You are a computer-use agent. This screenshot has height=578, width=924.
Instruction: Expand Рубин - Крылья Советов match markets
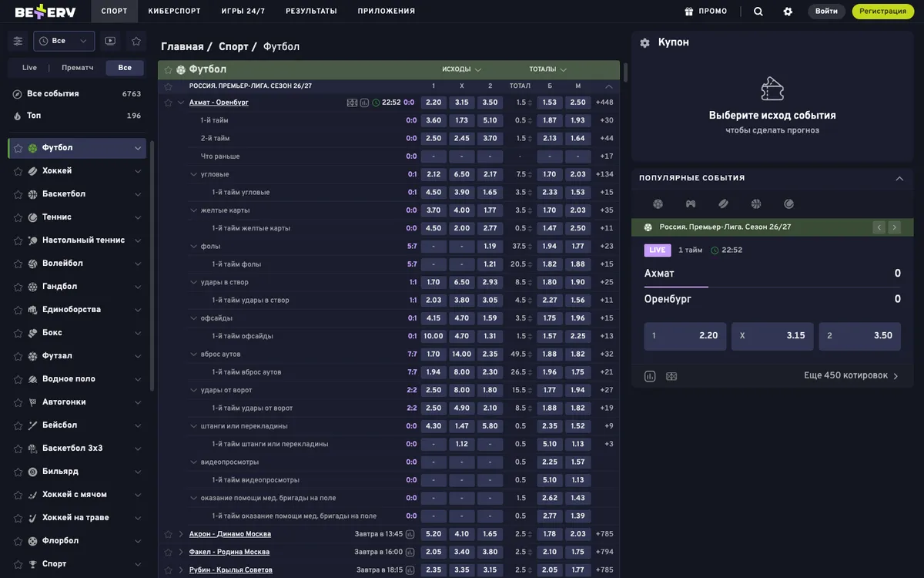pos(181,570)
